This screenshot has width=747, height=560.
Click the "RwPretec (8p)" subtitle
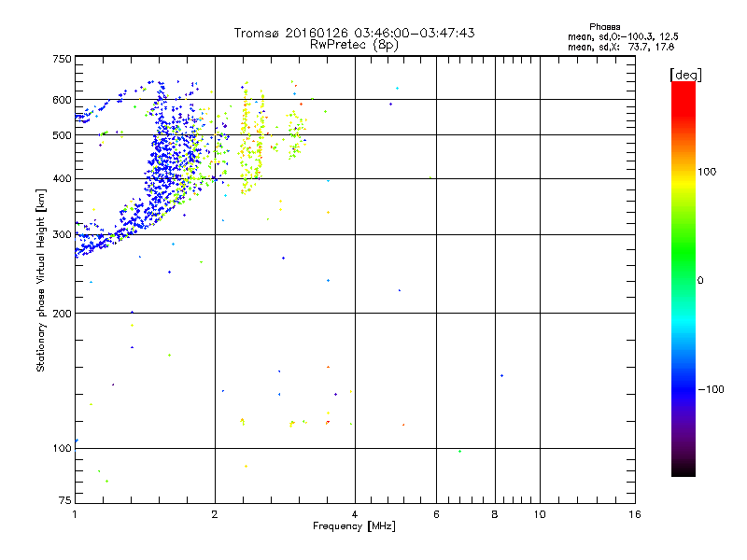click(354, 45)
